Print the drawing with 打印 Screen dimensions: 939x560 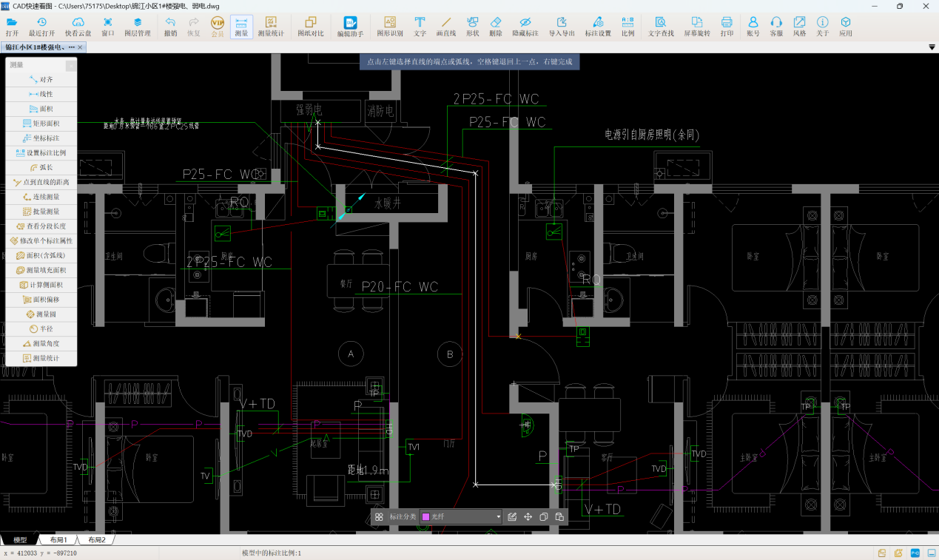[x=727, y=27]
